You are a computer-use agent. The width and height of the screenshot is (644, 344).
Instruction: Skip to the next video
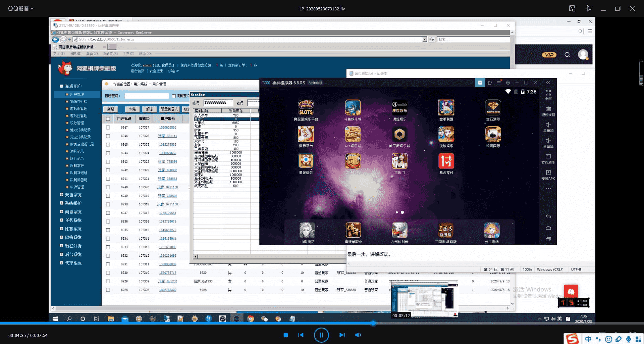pos(342,335)
